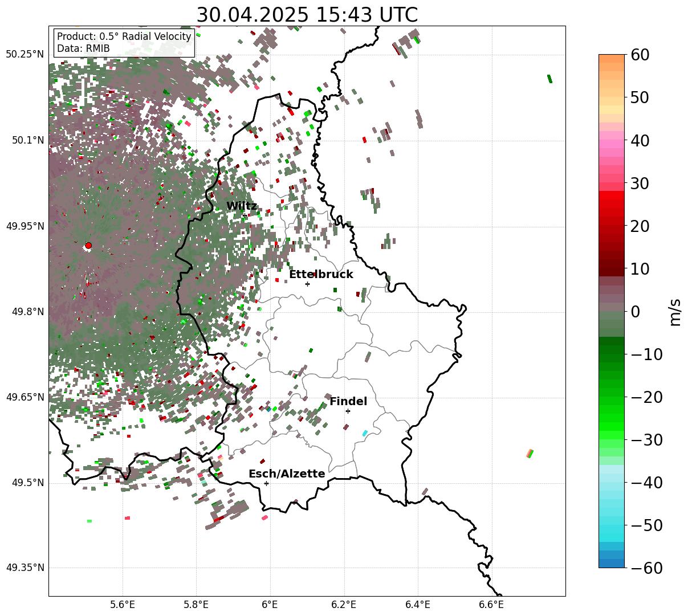
Task: Click the Wiltz town label
Action: (x=242, y=206)
